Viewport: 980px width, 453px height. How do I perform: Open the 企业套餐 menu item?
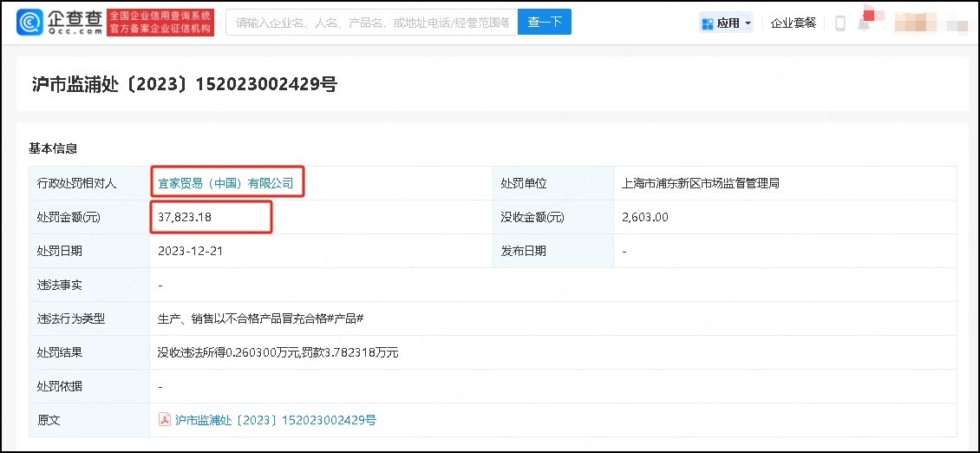794,23
